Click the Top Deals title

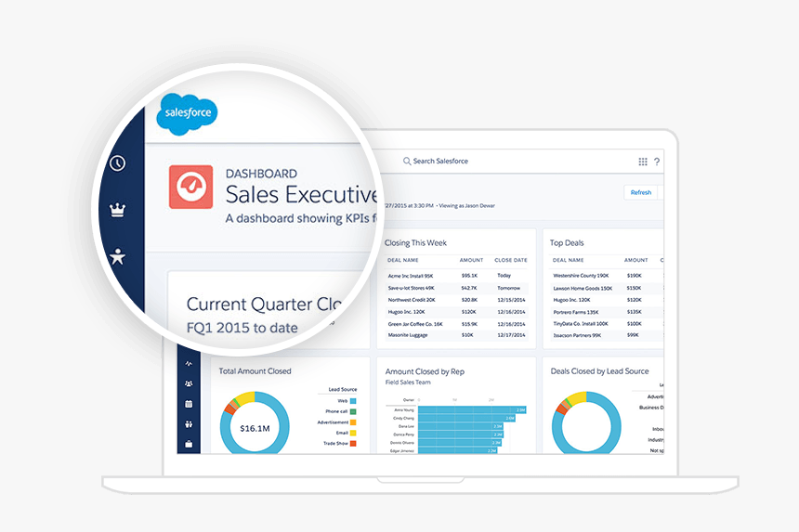coord(567,243)
